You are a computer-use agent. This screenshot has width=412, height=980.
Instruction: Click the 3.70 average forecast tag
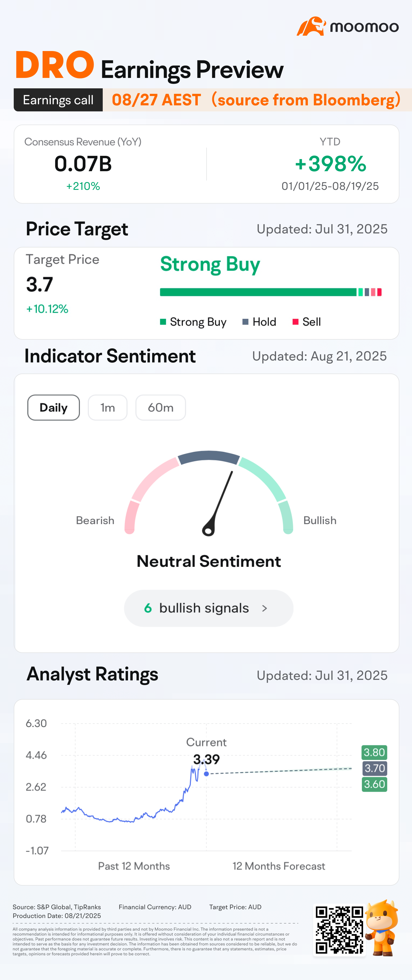tap(374, 768)
